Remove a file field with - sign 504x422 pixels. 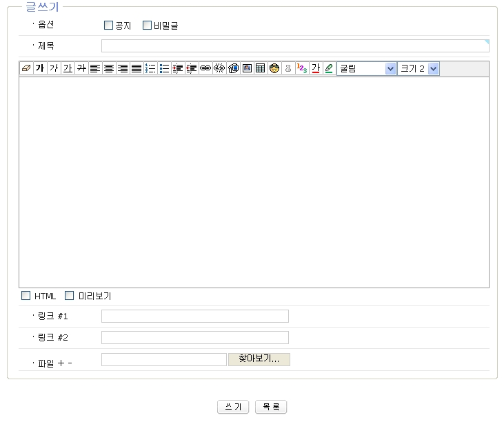(x=70, y=363)
